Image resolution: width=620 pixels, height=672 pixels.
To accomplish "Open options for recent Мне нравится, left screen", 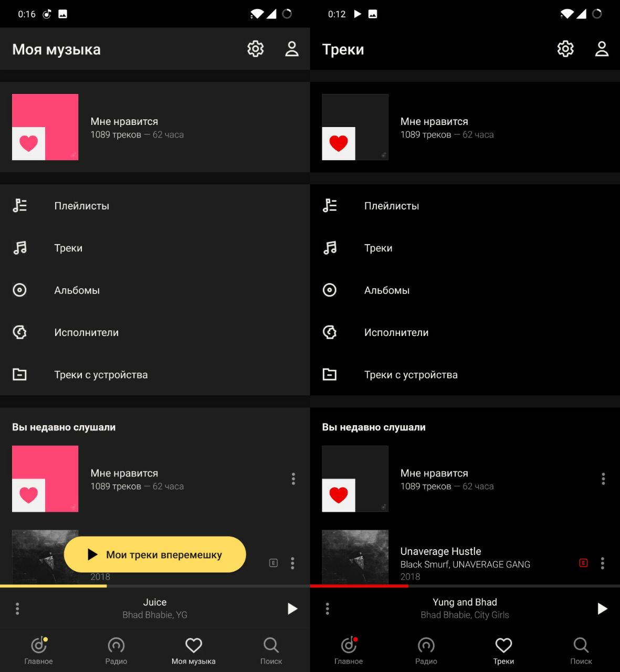I will click(x=293, y=479).
